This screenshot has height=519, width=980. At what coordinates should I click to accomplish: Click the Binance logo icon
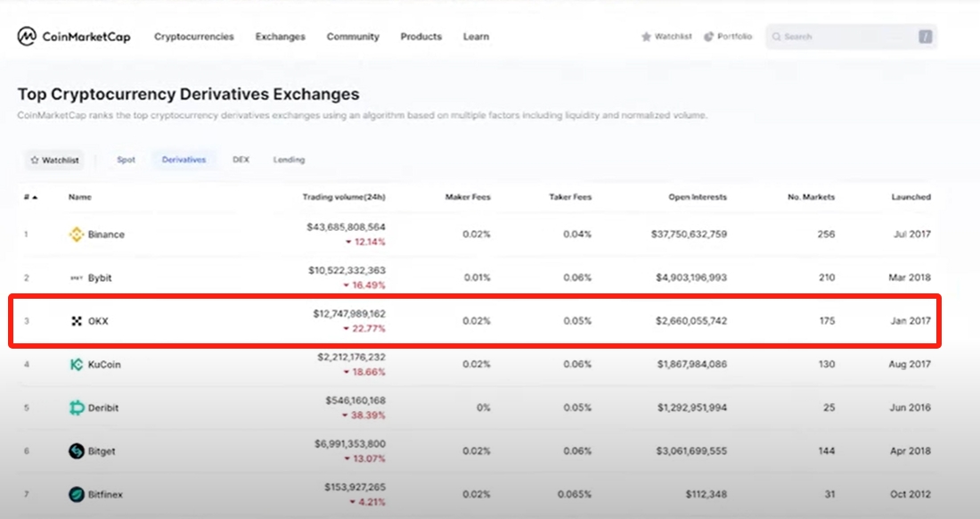coord(77,235)
